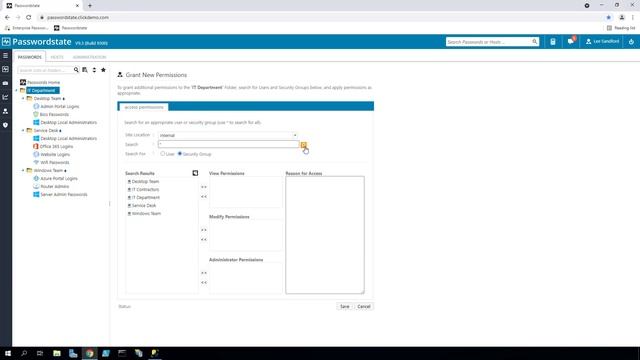Click the Save button

[x=344, y=307]
